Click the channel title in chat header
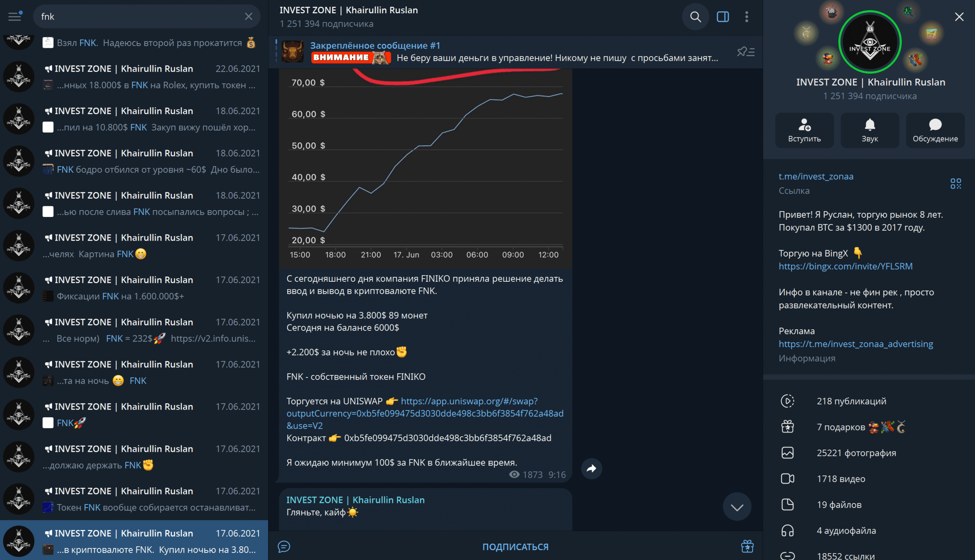This screenshot has height=560, width=975. [x=348, y=10]
